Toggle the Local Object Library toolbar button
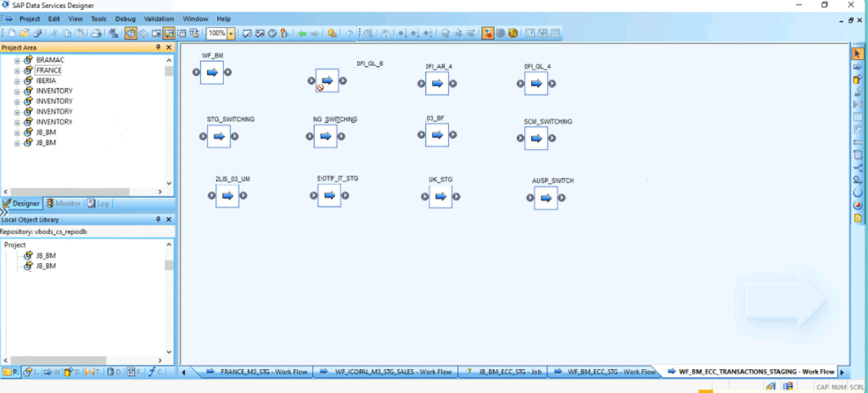 tap(131, 33)
